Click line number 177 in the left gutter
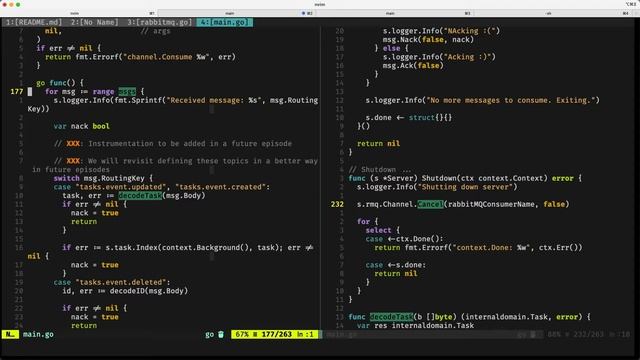 click(17, 91)
